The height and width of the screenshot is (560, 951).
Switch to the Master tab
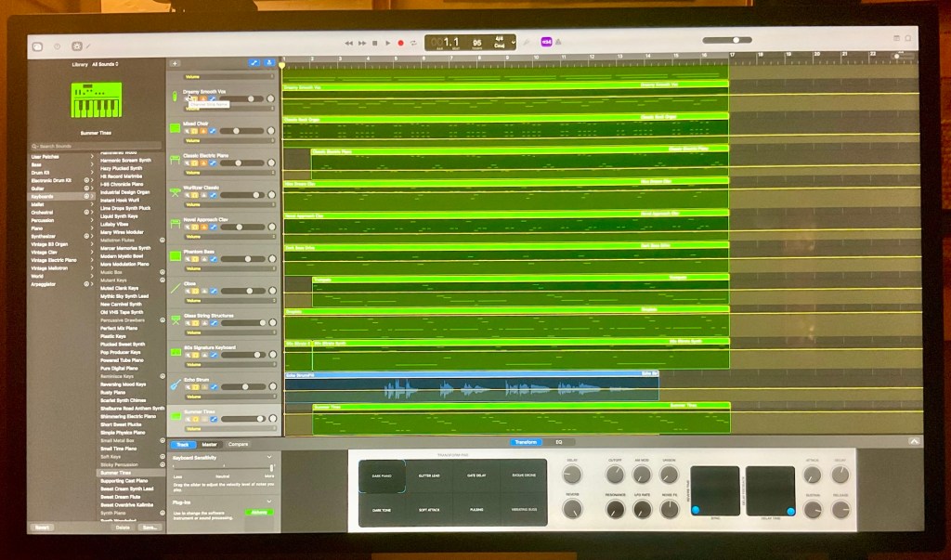[x=210, y=445]
